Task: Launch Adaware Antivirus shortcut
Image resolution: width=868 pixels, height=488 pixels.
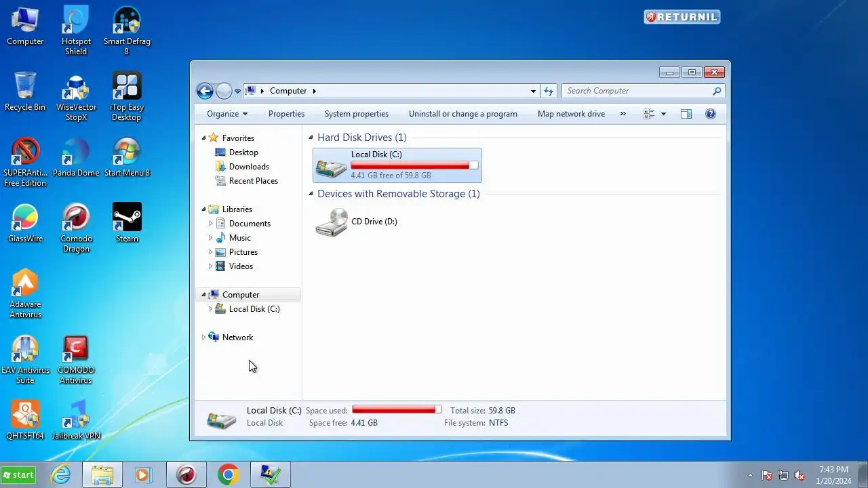Action: click(x=25, y=294)
